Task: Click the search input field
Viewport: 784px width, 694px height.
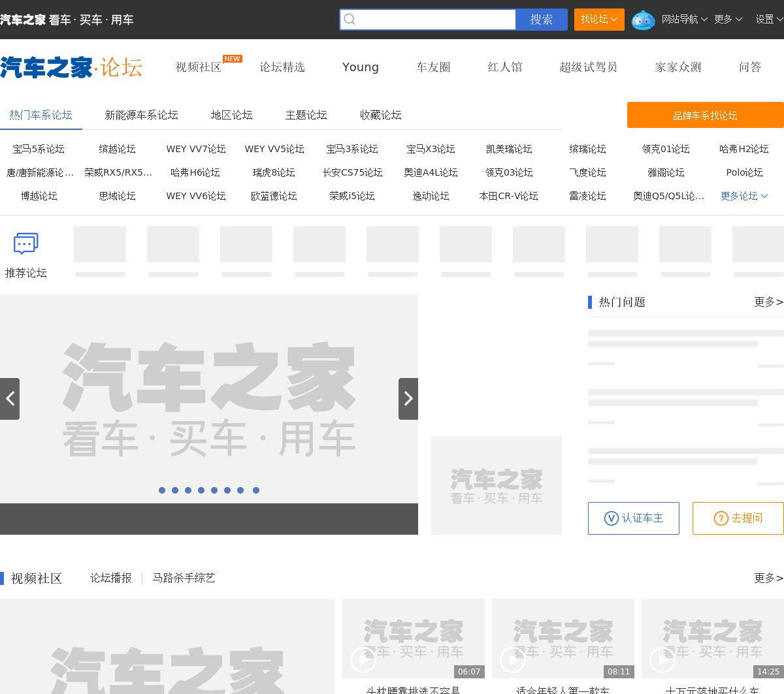Action: (434, 20)
